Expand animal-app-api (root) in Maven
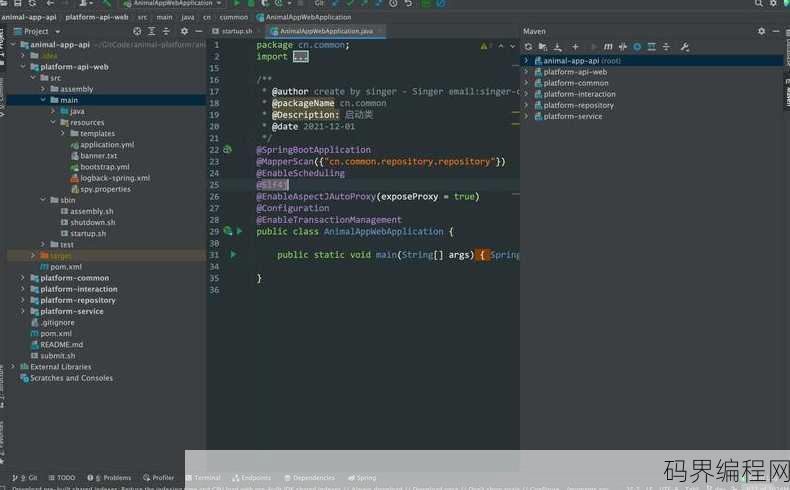The width and height of the screenshot is (790, 490). click(x=526, y=60)
